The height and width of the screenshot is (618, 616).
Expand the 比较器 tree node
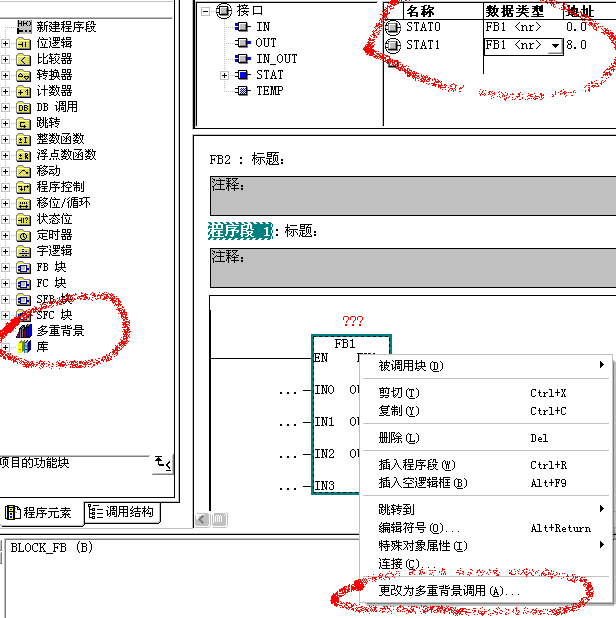click(x=6, y=60)
